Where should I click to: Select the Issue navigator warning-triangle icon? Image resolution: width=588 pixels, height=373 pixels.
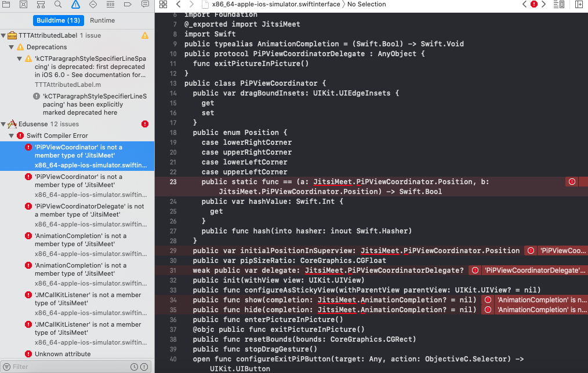(x=75, y=5)
